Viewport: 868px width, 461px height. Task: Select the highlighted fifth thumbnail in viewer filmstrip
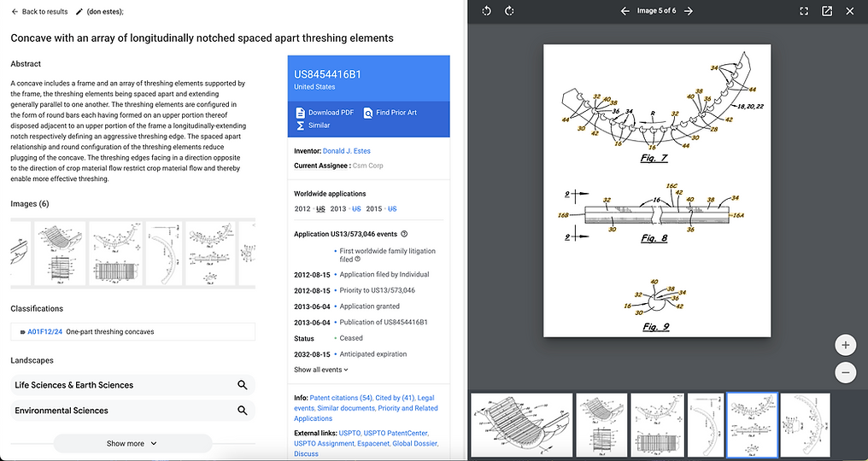[752, 426]
